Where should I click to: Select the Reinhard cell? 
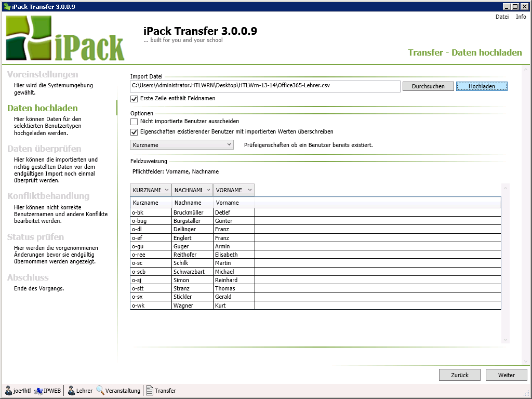pos(234,280)
